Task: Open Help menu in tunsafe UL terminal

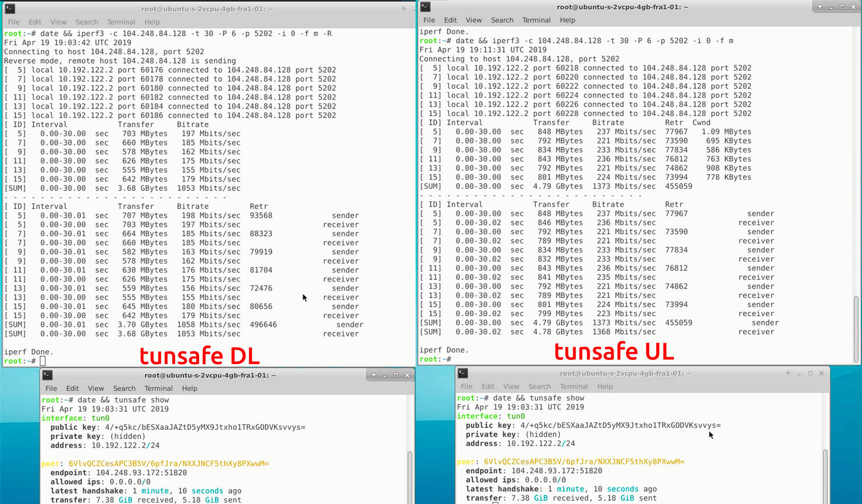Action: coord(568,20)
